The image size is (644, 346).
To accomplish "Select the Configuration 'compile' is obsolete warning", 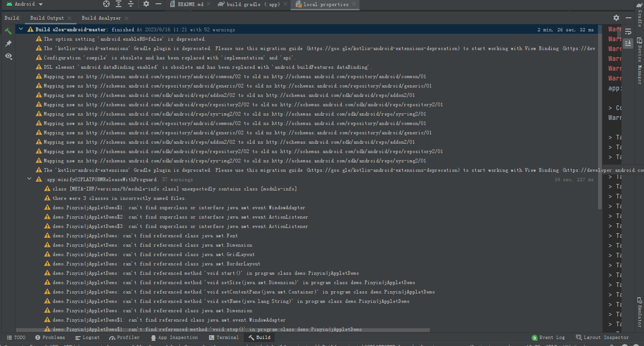I will click(166, 58).
